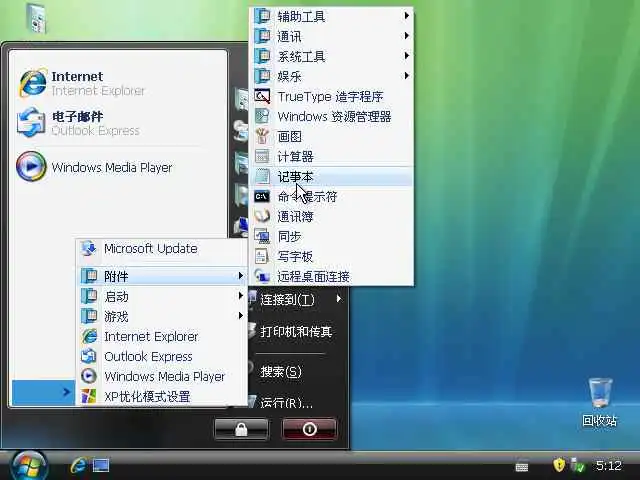Select the desktop icon at top left
640x480 pixels.
(36, 18)
